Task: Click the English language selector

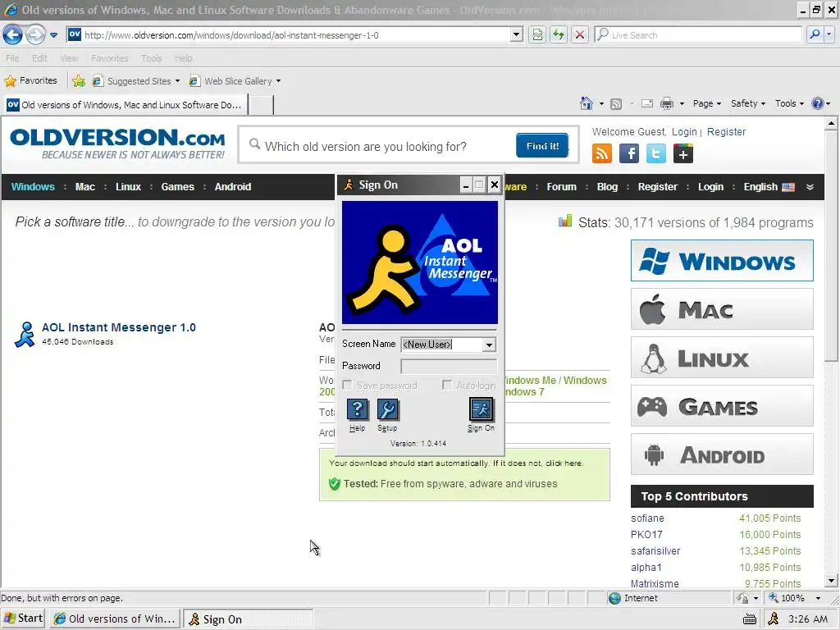Action: [769, 187]
